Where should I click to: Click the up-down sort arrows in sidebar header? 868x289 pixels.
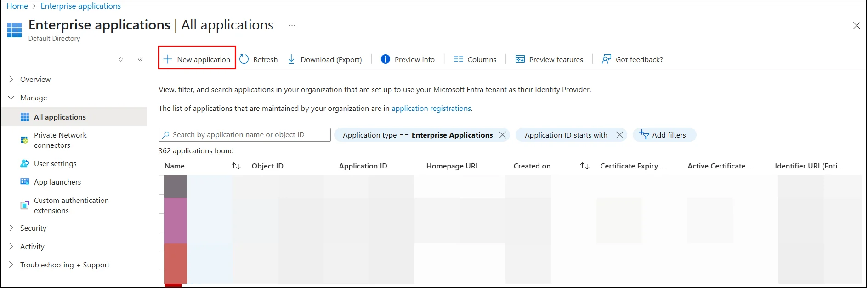121,59
